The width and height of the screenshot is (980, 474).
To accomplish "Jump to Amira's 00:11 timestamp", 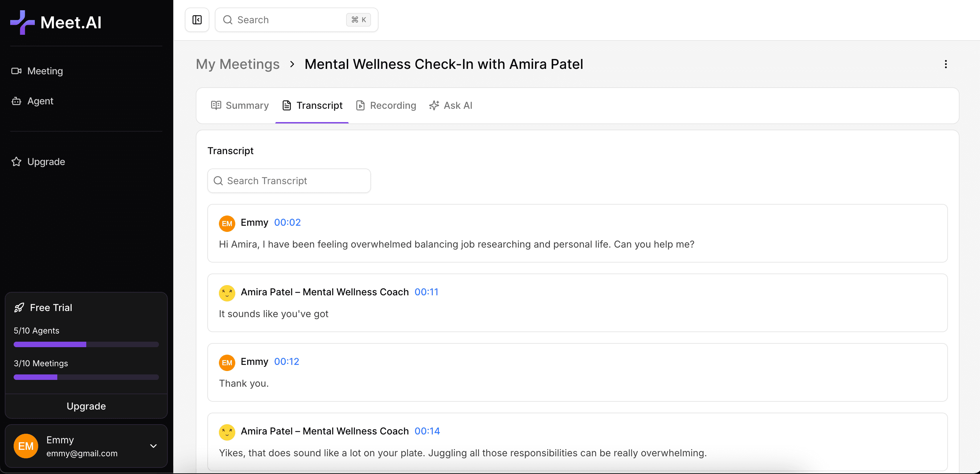I will (x=426, y=292).
